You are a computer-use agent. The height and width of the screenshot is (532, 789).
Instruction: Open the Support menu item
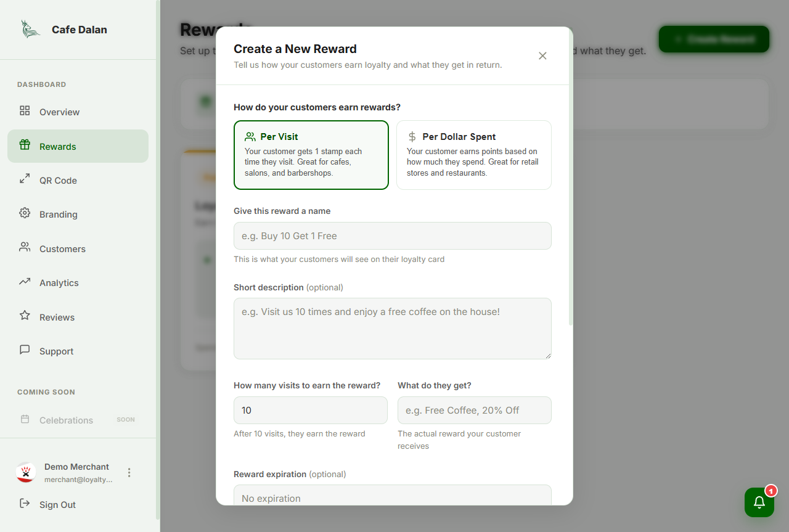click(56, 351)
